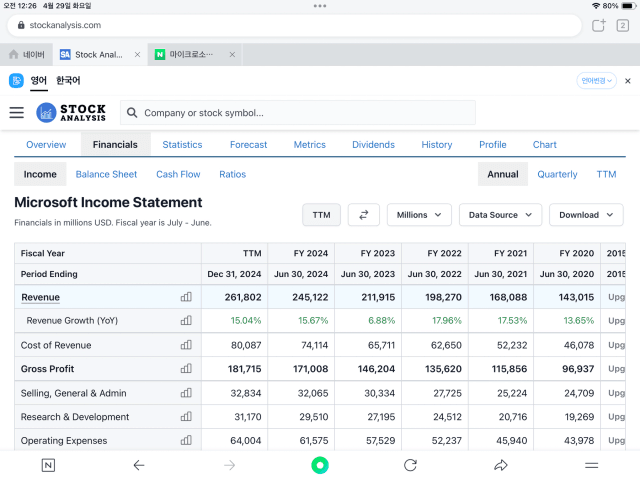The height and width of the screenshot is (480, 640).
Task: Swap column order with arrows button
Action: 364,215
